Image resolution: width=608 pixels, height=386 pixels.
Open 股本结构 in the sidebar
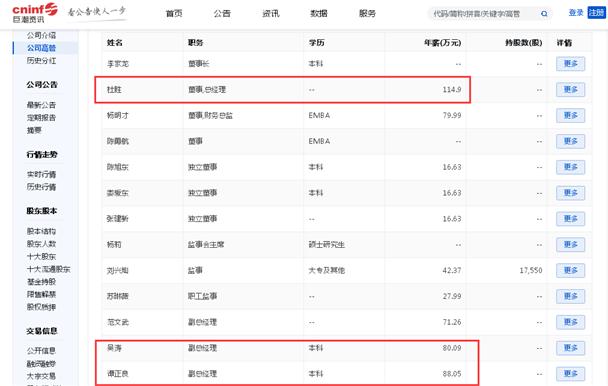[x=41, y=231]
